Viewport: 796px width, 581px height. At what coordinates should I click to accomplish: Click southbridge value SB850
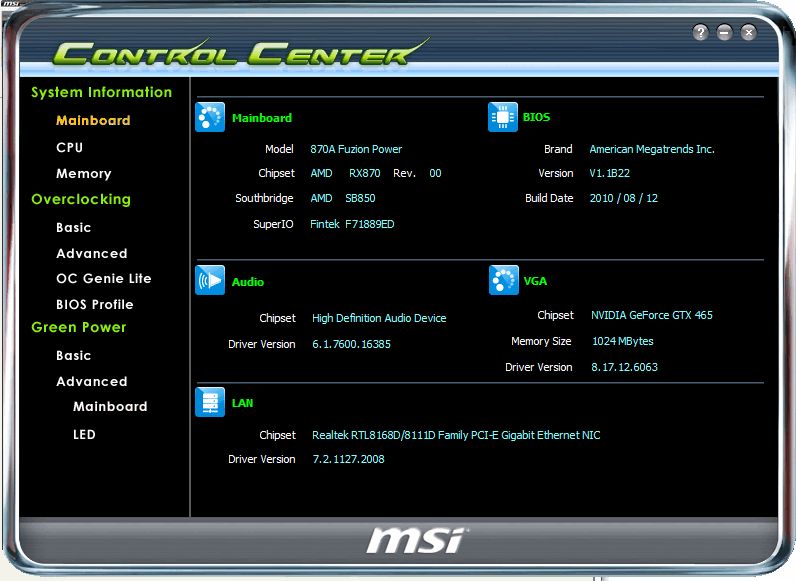(x=360, y=198)
